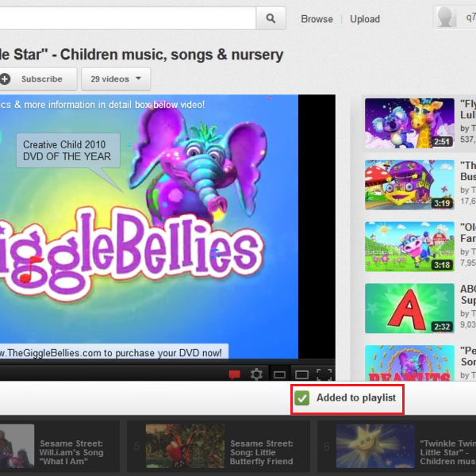Click the Creative Child 2010 annotation bubble
The width and height of the screenshot is (476, 476).
click(68, 151)
